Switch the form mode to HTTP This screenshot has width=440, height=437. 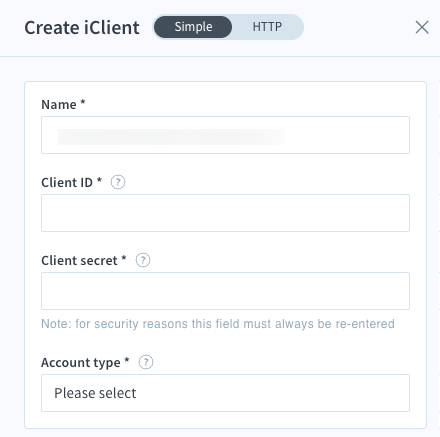click(267, 27)
